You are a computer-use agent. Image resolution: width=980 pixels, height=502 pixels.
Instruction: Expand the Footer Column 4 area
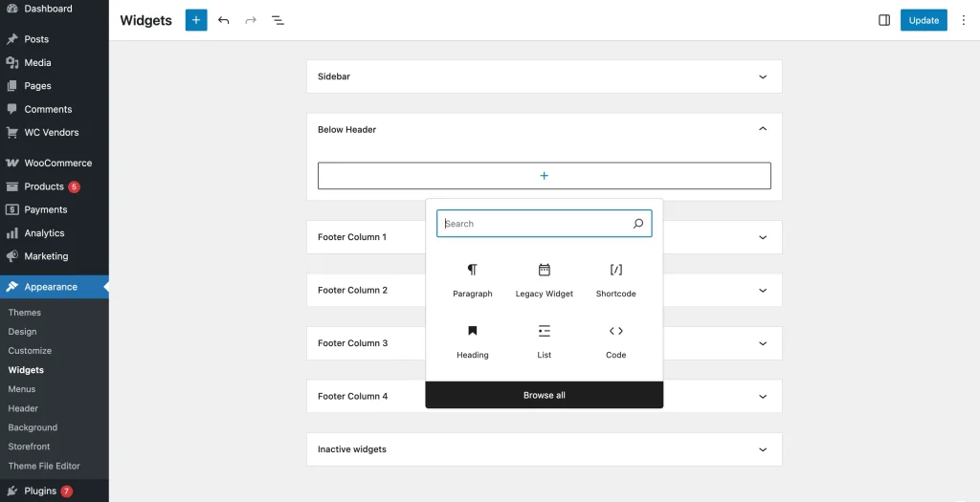pyautogui.click(x=763, y=396)
